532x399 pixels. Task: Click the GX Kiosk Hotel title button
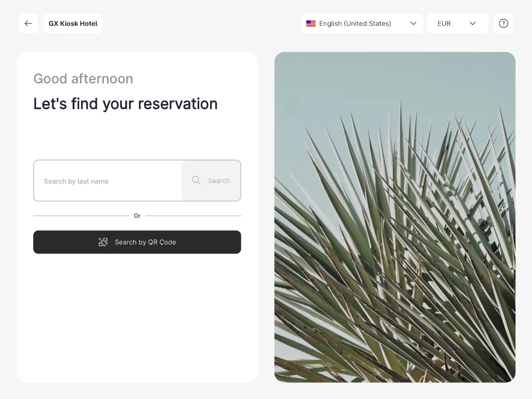tap(73, 24)
